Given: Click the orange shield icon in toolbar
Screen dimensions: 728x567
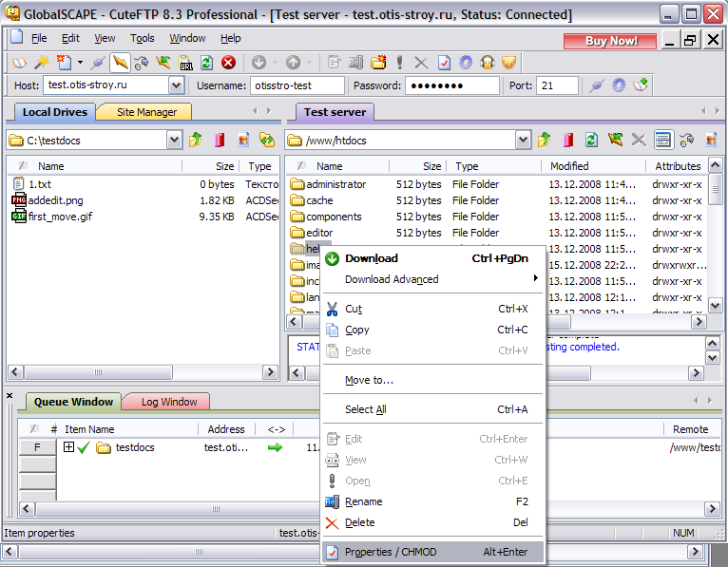Looking at the screenshot, I should 508,62.
